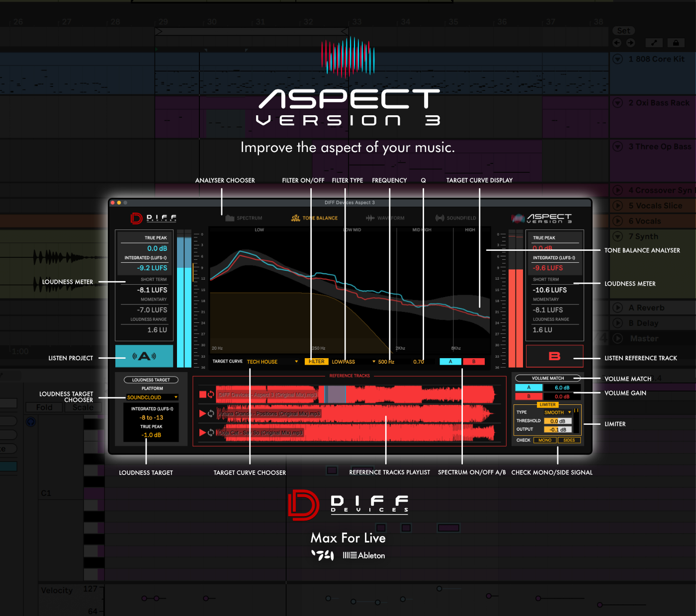Stop playback of the DIFF Devices Aspect 3 reference track

coord(202,394)
